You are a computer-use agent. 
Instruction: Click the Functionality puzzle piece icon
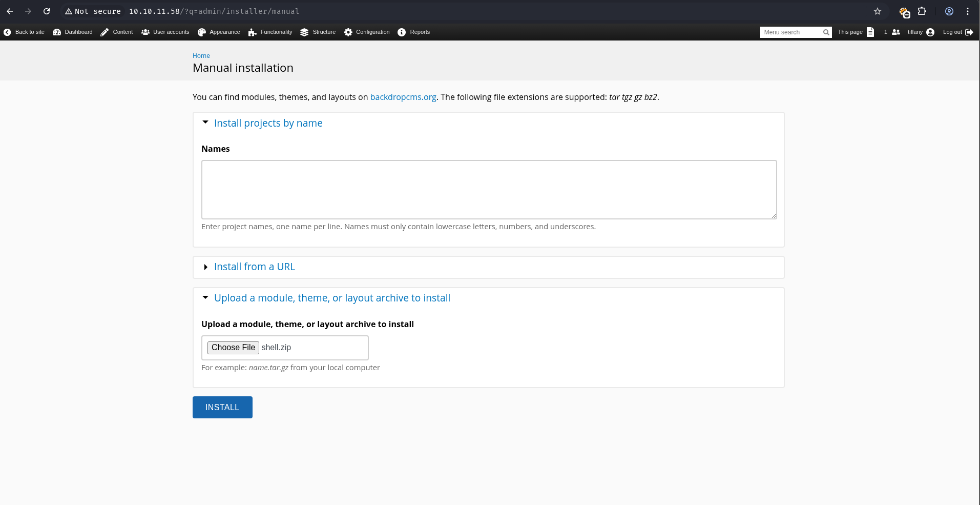252,32
